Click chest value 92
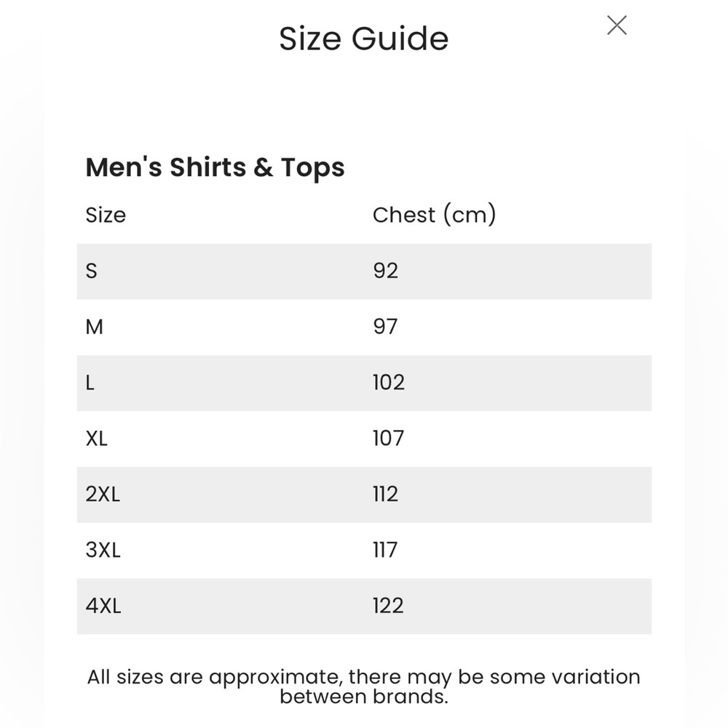The width and height of the screenshot is (728, 728). pos(385,271)
